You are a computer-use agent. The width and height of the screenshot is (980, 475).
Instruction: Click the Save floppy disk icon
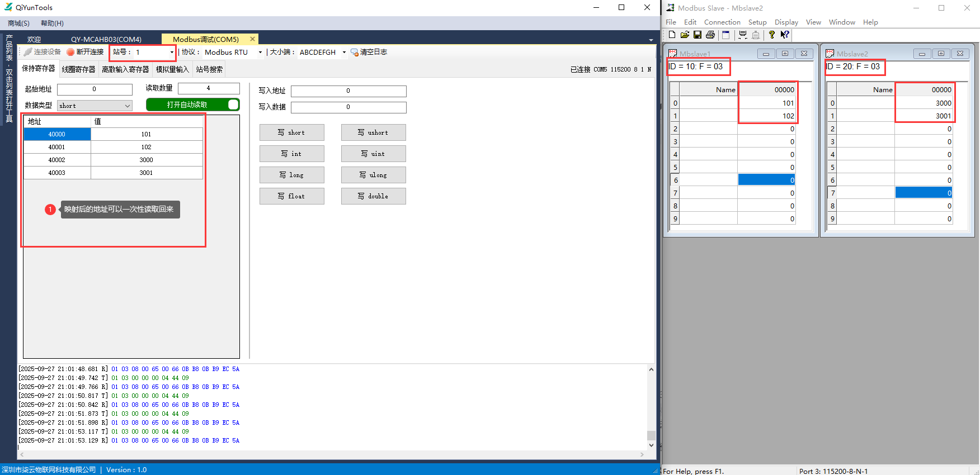click(x=698, y=35)
